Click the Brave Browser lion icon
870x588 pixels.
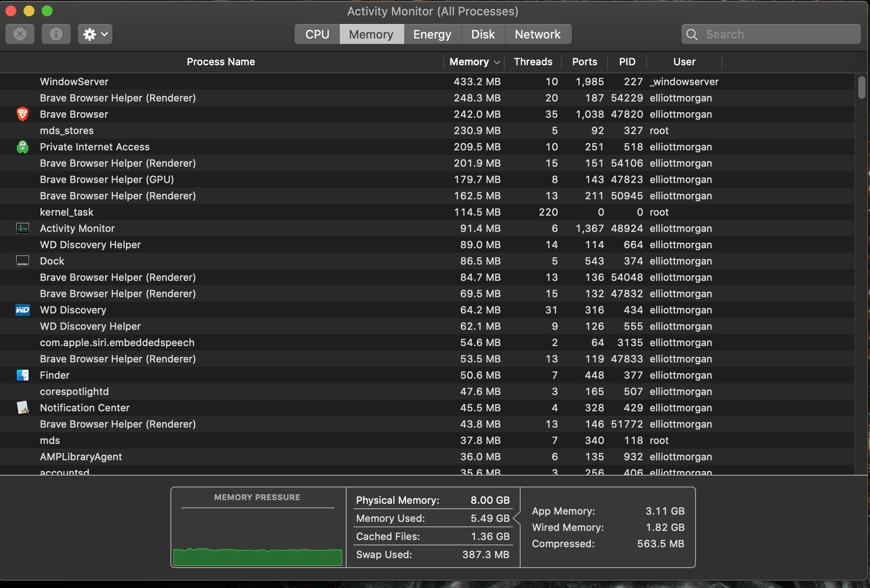23,114
